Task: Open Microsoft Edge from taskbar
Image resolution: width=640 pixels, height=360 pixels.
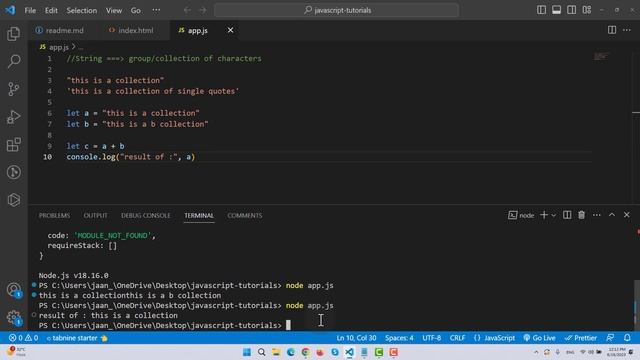Action: pos(291,352)
